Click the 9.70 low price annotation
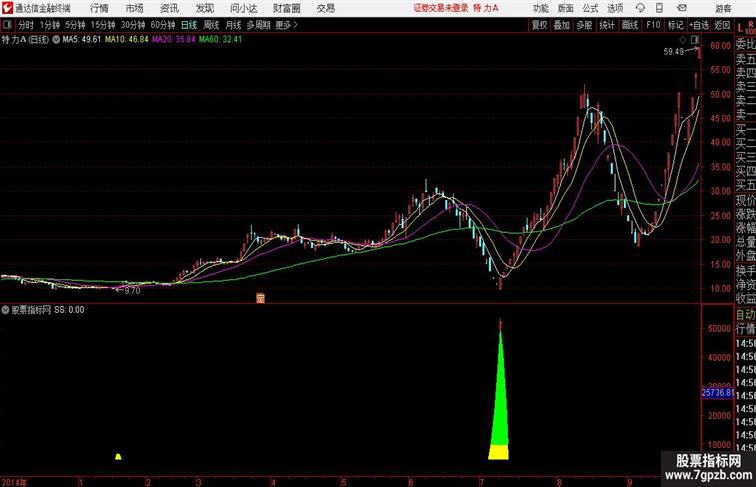The height and width of the screenshot is (487, 756). [x=132, y=291]
